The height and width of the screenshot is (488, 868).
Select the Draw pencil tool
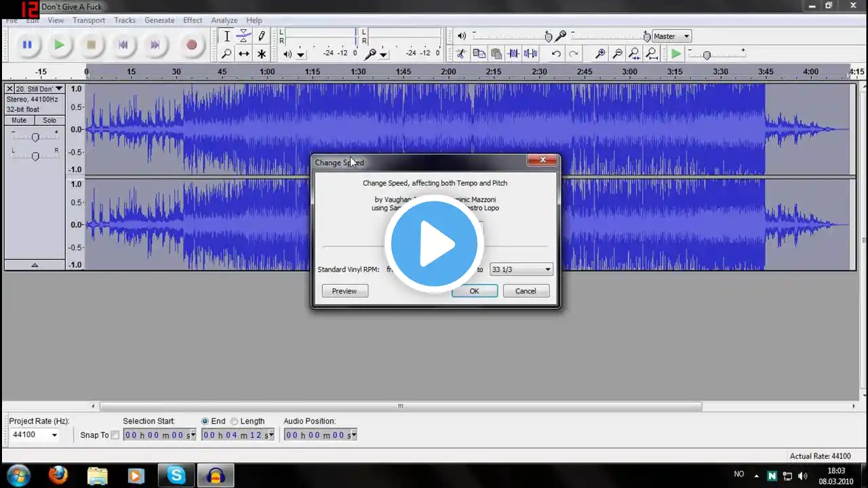pos(261,37)
